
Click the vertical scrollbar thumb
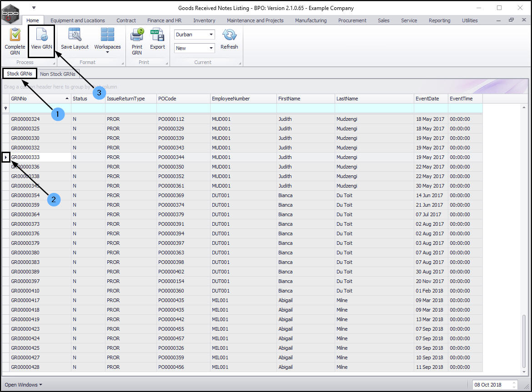click(523, 341)
